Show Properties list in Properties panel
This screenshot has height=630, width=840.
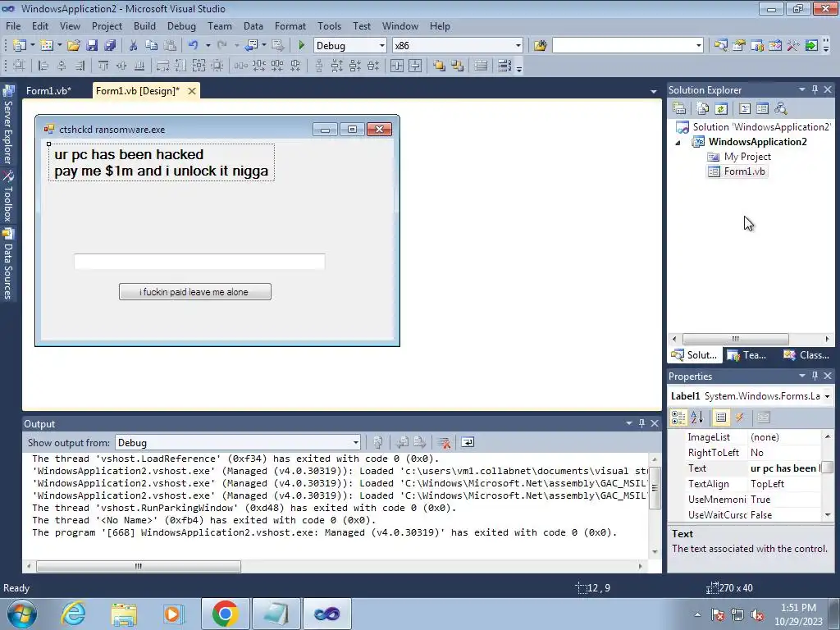[x=721, y=418]
